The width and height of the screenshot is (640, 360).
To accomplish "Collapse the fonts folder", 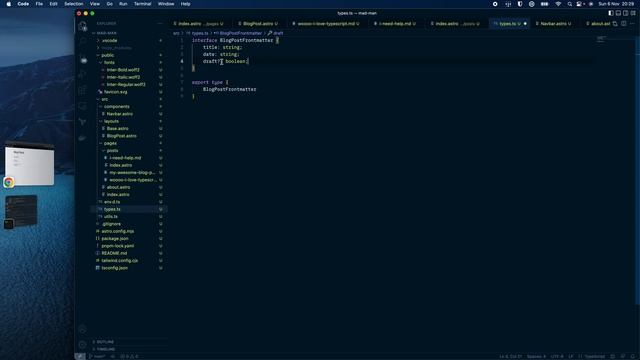I will 130,62.
